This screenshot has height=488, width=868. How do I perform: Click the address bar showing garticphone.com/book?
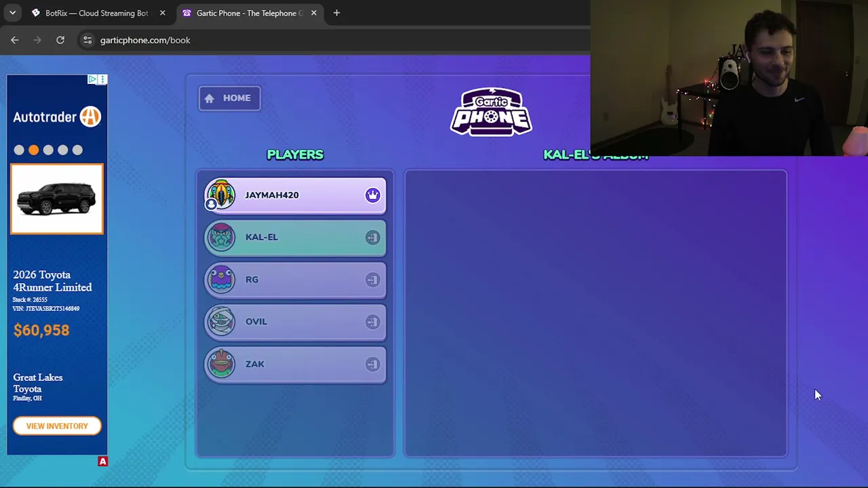[332, 40]
